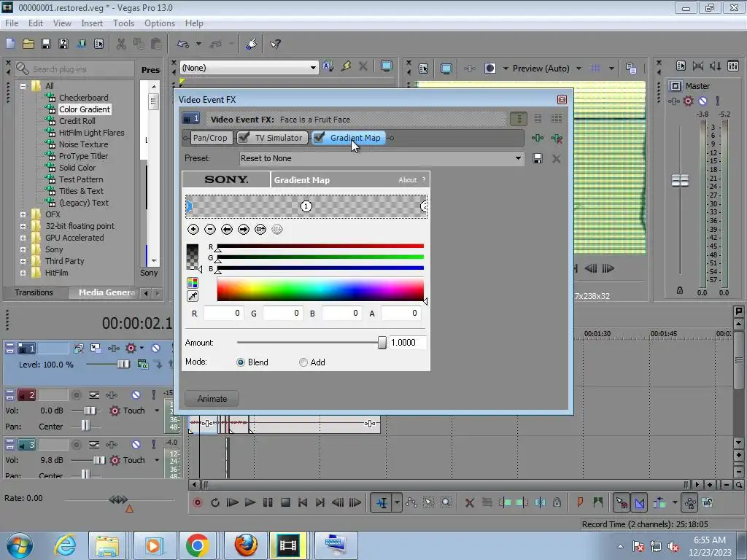The image size is (747, 560).
Task: Switch to the Transitions tab
Action: (x=34, y=292)
